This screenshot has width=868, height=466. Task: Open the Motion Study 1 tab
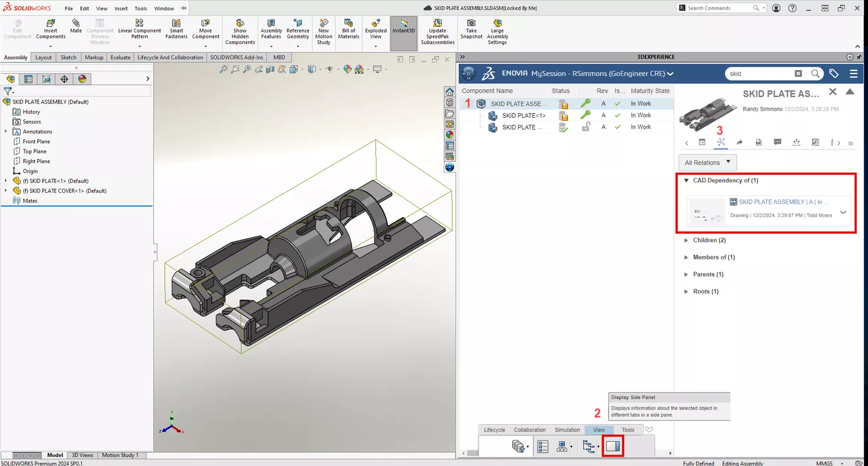click(x=120, y=455)
